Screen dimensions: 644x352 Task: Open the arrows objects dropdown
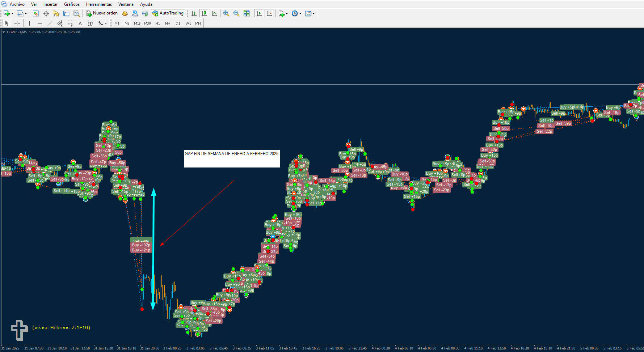[x=106, y=24]
